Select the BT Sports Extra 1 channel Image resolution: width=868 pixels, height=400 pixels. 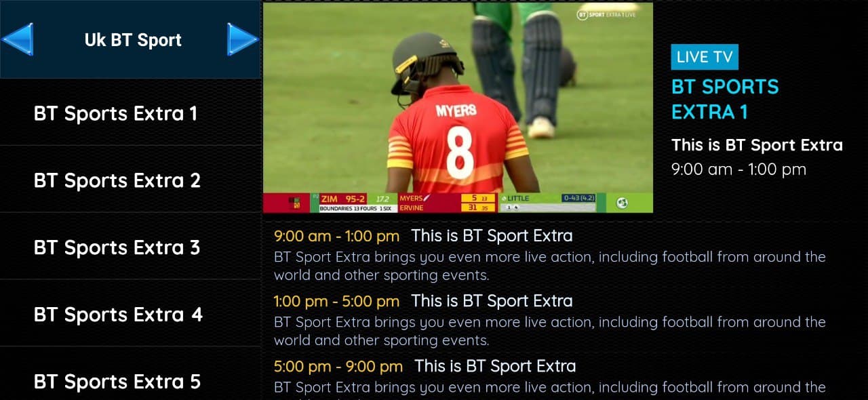click(x=130, y=113)
